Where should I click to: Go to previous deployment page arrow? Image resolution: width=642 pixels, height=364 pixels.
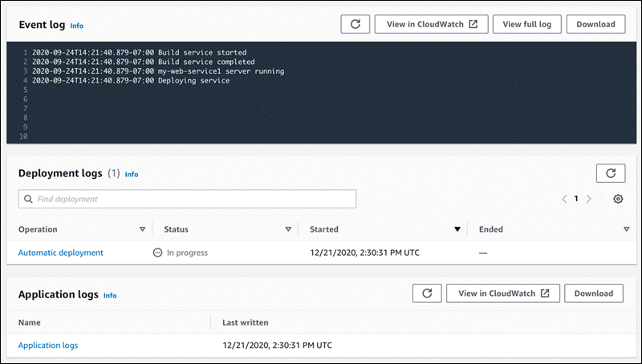coord(564,199)
